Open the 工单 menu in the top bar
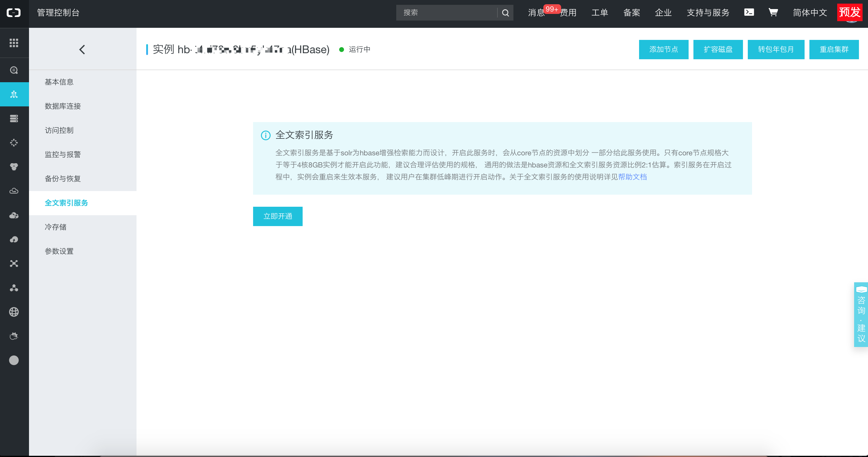The height and width of the screenshot is (457, 868). (x=600, y=12)
